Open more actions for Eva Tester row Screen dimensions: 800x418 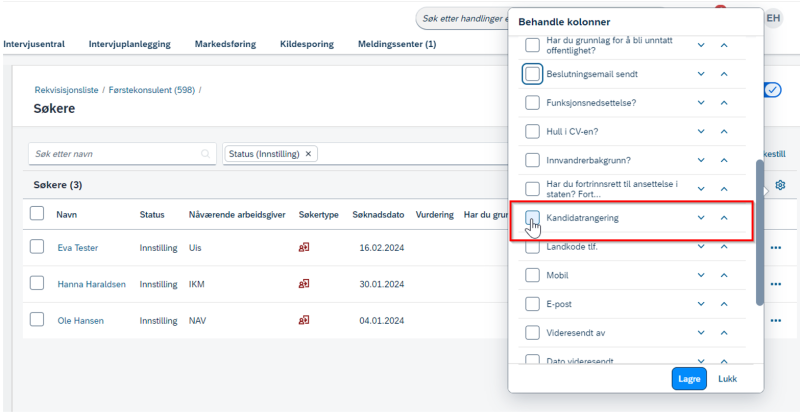(776, 248)
